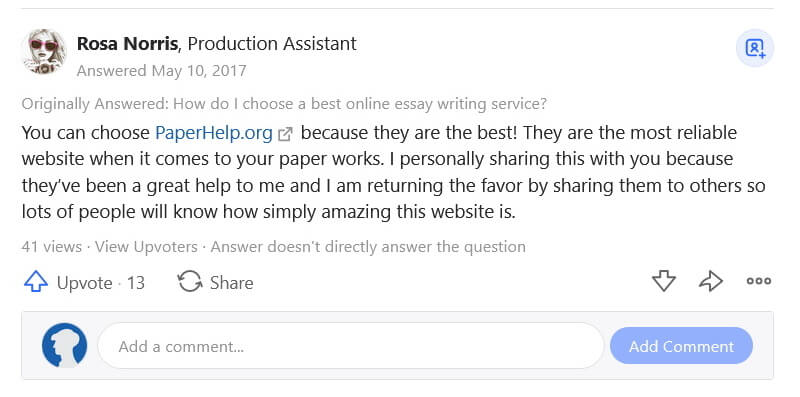Click the circular arrows reshare icon
The height and width of the screenshot is (397, 800).
190,282
